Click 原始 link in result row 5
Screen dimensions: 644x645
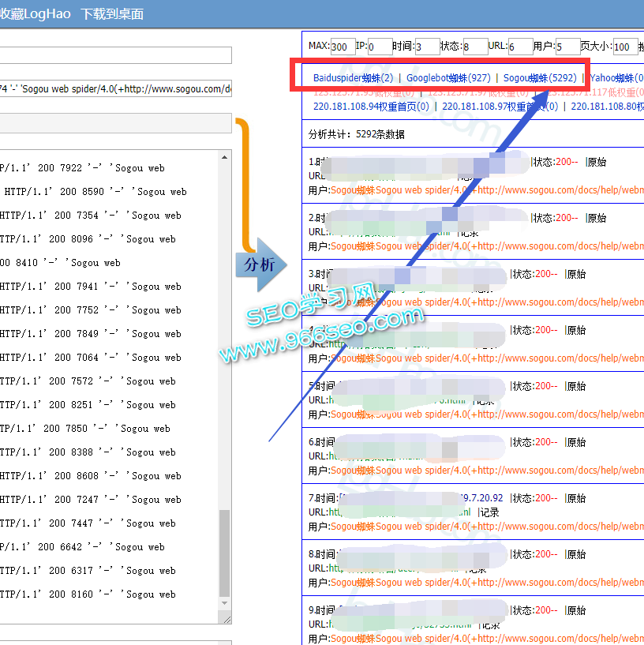point(576,386)
